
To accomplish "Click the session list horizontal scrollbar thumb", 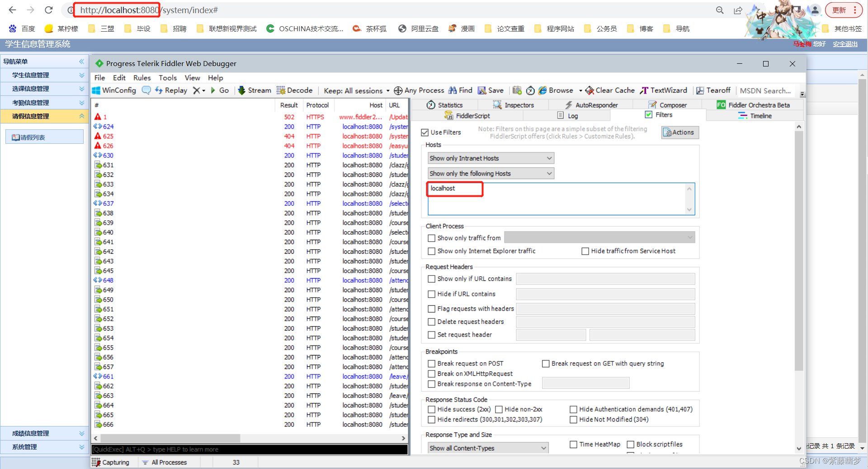I will tap(170, 438).
